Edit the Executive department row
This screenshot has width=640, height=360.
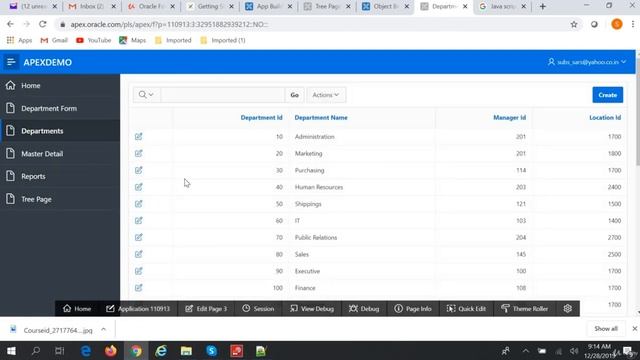(x=138, y=271)
